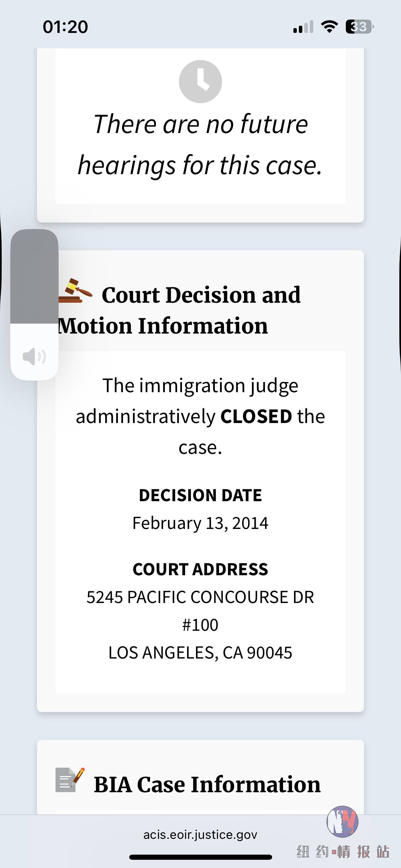
Task: Tap the no future hearings message
Action: click(x=200, y=144)
